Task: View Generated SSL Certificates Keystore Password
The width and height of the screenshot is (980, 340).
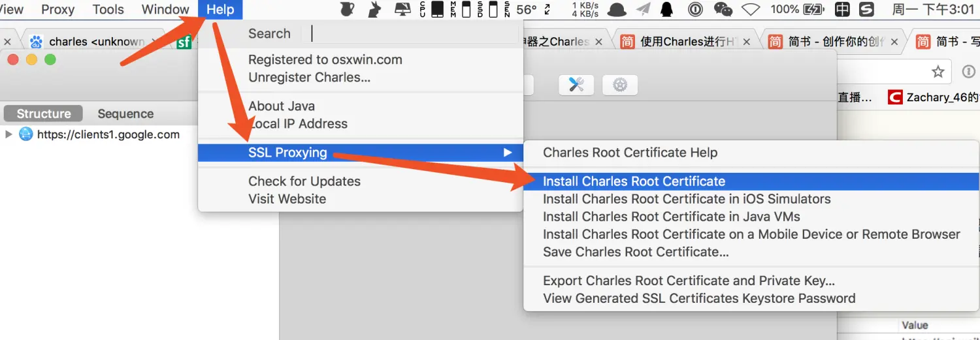Action: [x=751, y=298]
